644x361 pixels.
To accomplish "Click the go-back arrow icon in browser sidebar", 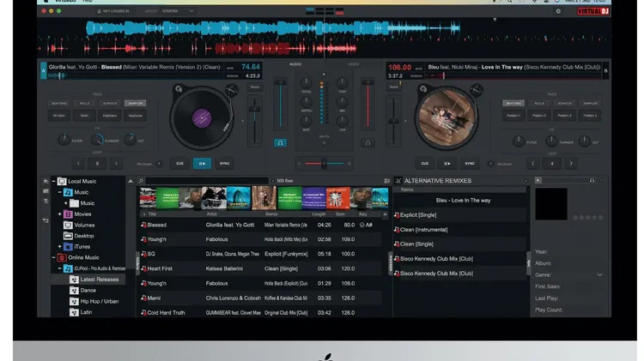I will pyautogui.click(x=46, y=220).
